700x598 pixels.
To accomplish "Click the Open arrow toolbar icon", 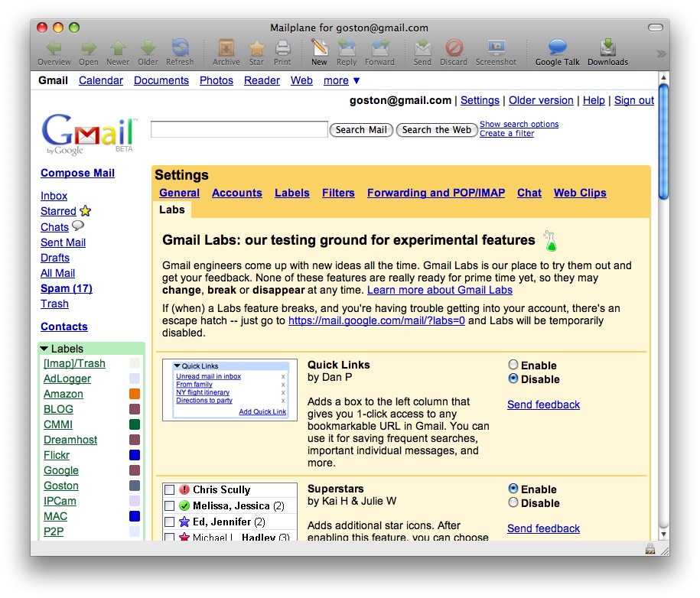I will click(89, 47).
